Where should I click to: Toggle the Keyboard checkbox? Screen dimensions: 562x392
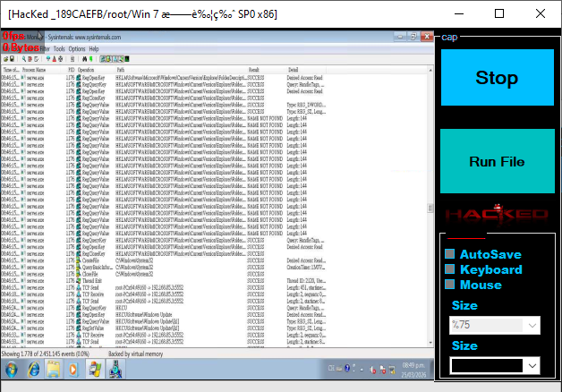[x=451, y=269]
